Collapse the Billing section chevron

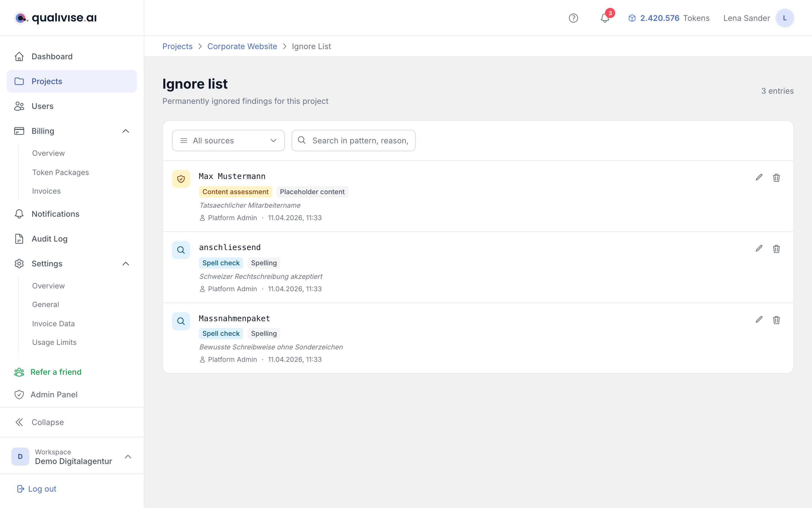[x=126, y=131]
